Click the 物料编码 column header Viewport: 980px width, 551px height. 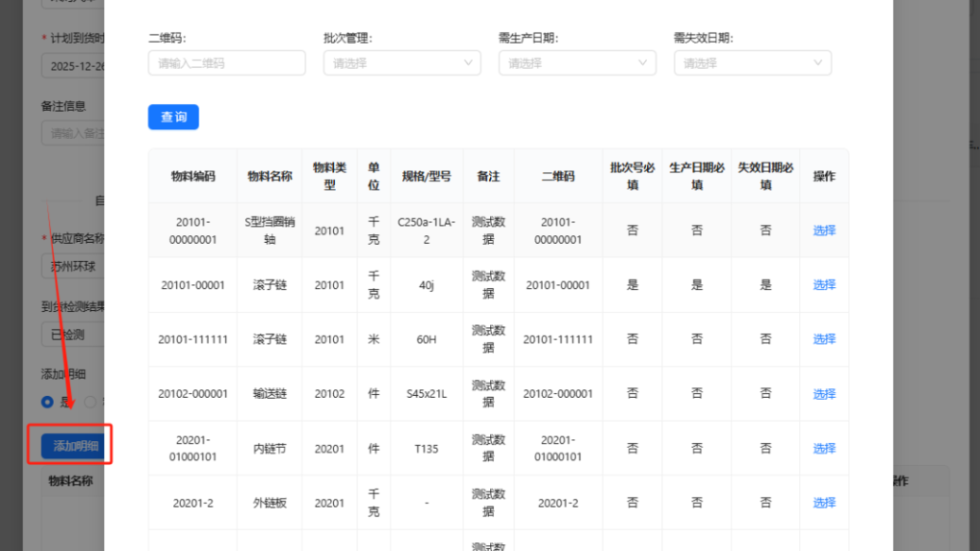tap(192, 176)
